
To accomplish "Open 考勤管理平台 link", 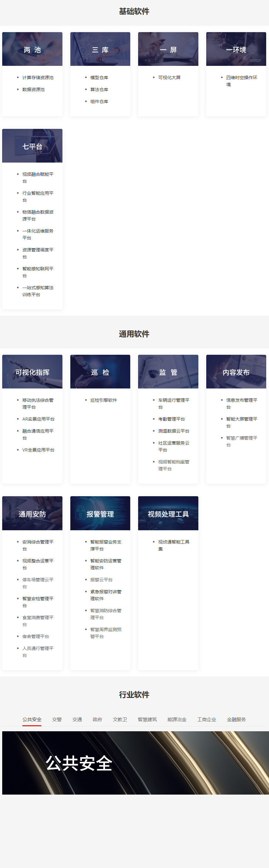I will (x=172, y=419).
